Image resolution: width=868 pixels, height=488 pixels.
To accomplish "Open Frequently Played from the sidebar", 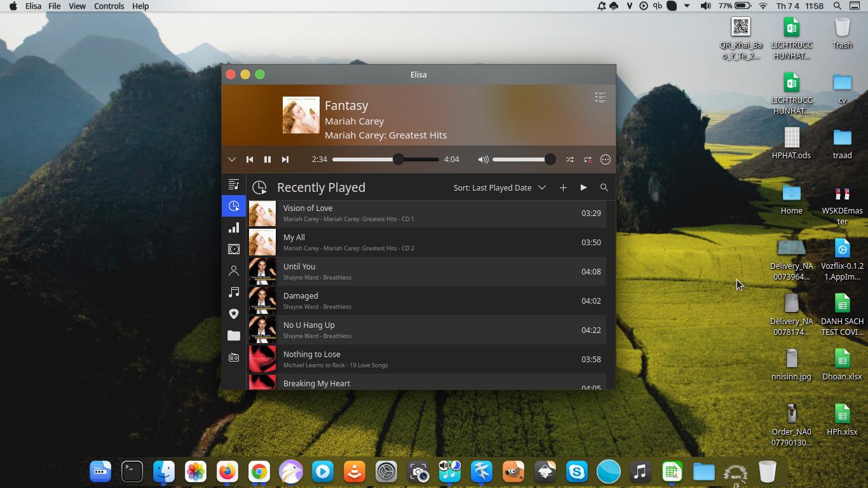I will coord(234,227).
